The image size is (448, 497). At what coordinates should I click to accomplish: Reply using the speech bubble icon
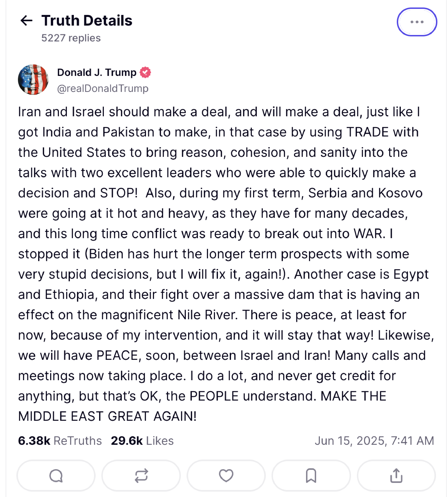tap(56, 475)
